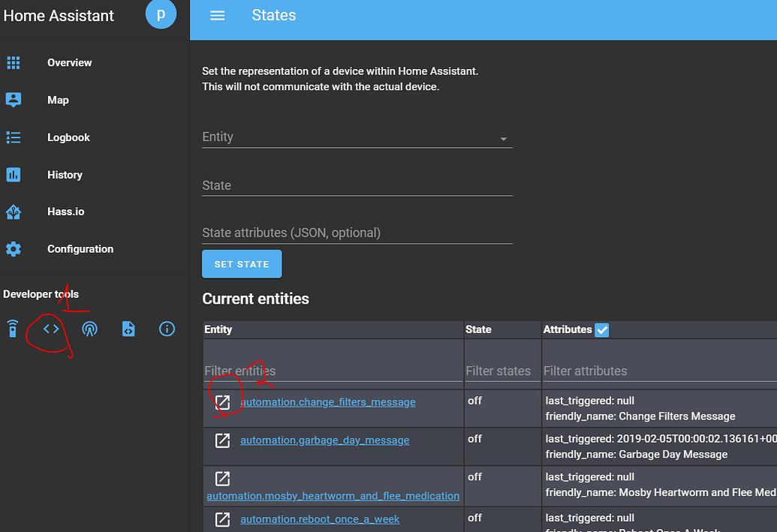
Task: Open the Events developer tool
Action: [x=89, y=329]
